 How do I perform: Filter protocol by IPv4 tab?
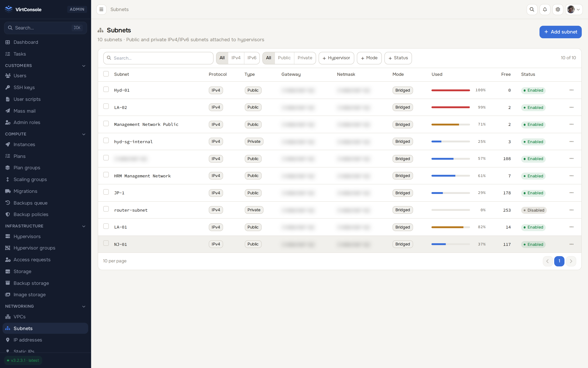[236, 58]
